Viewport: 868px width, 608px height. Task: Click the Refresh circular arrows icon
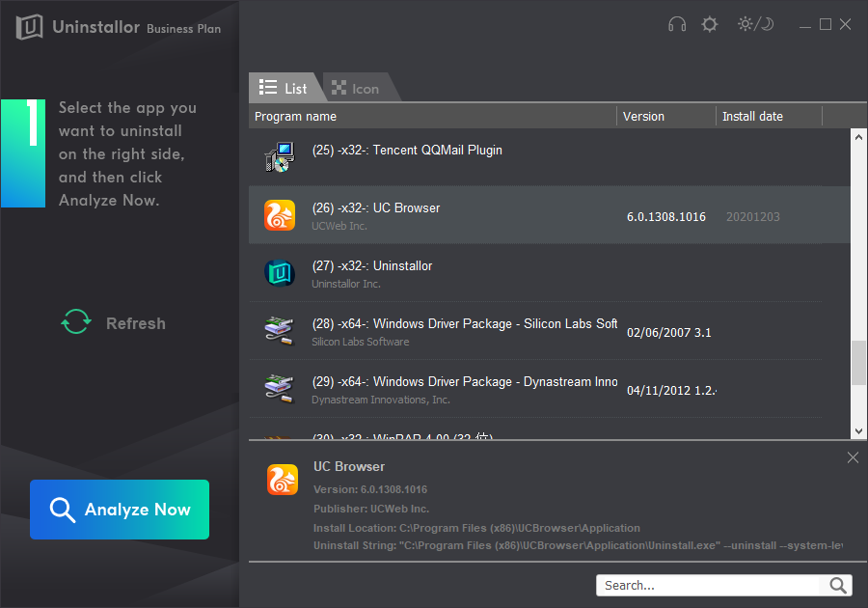[x=76, y=321]
